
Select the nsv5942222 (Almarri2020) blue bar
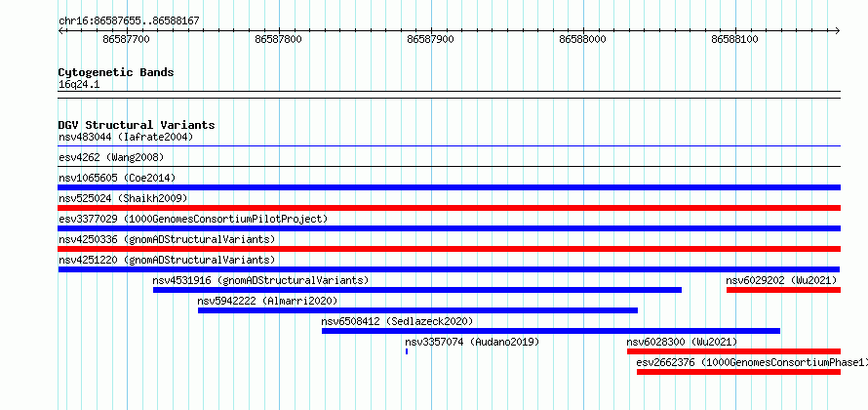pyautogui.click(x=418, y=310)
